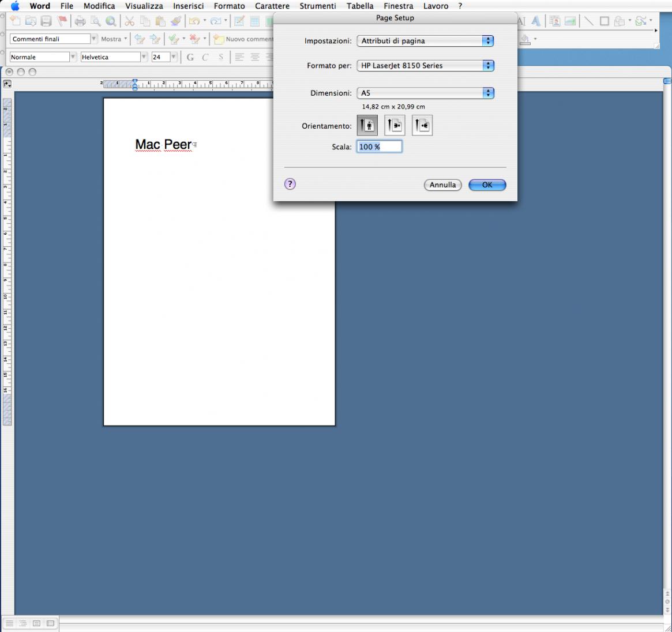Viewport: 672px width, 632px height.
Task: Click the Print printer icon
Action: click(x=80, y=21)
